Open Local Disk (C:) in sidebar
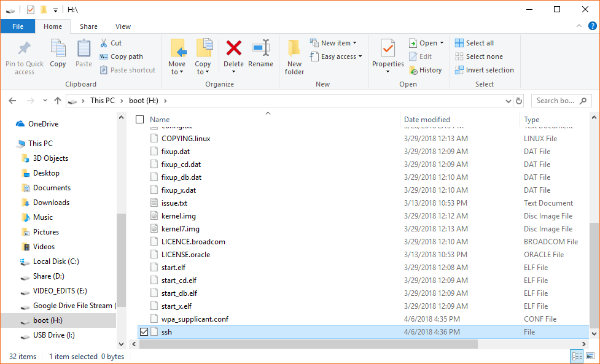Viewport: 600px width, 364px height. 56,261
